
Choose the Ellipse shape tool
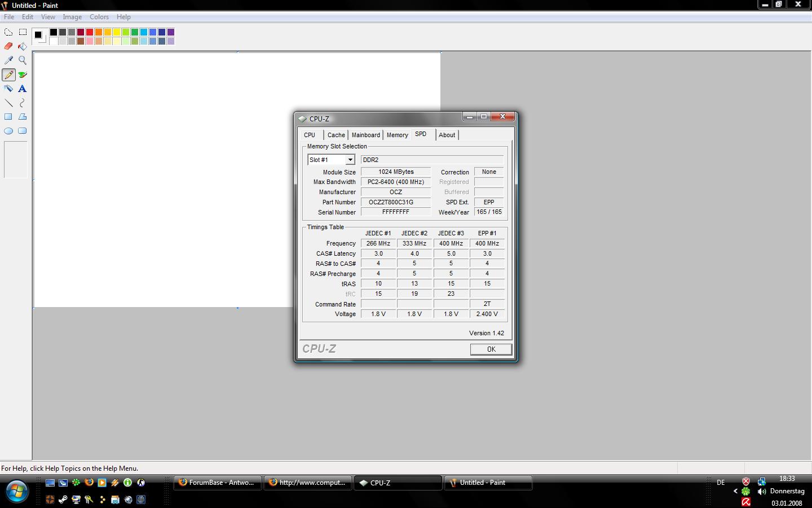(8, 131)
